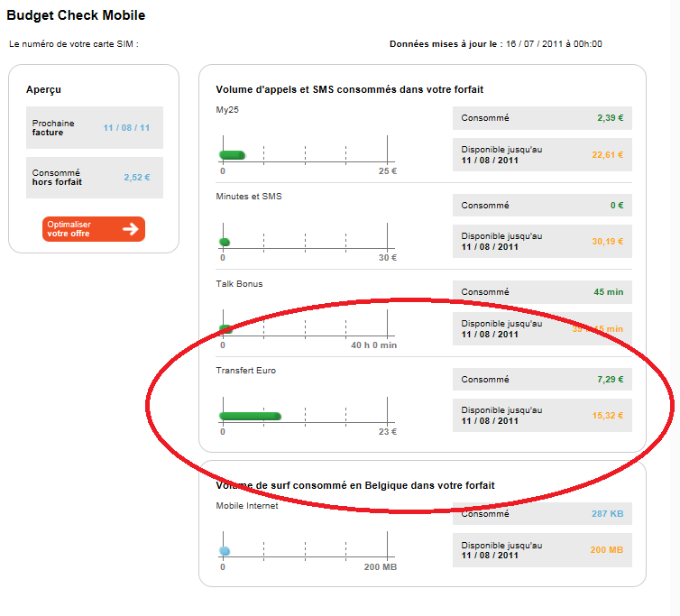Click the white arrow icon on orange button
The width and height of the screenshot is (680, 616).
(x=131, y=229)
